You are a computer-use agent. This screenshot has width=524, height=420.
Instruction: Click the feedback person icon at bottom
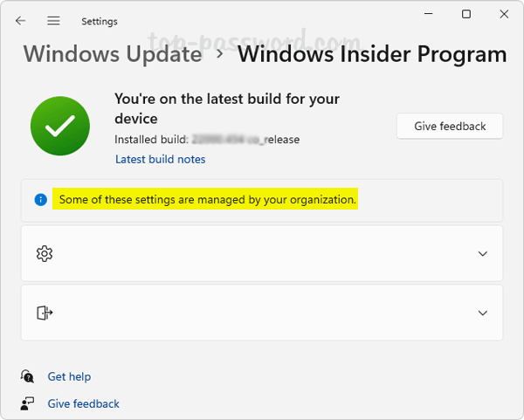pyautogui.click(x=28, y=403)
